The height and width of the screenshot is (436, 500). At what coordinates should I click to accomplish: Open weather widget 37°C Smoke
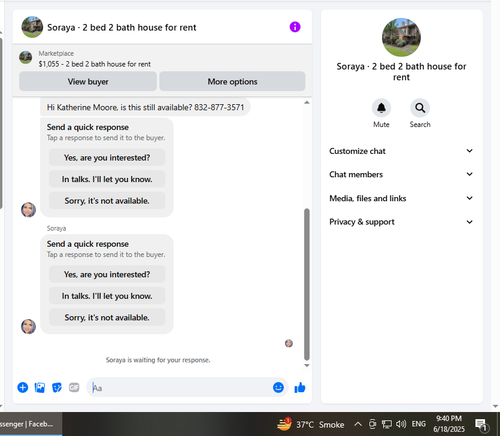click(x=311, y=424)
